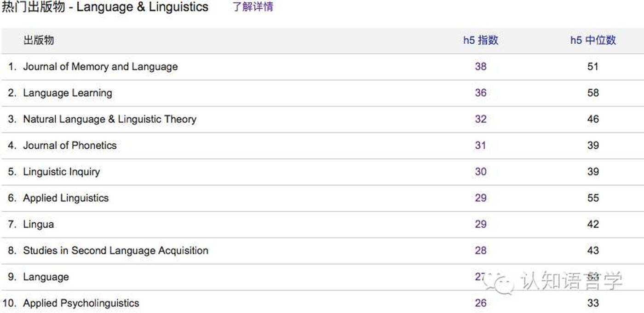The height and width of the screenshot is (313, 644).
Task: Open the 了解详情 link
Action: (253, 7)
